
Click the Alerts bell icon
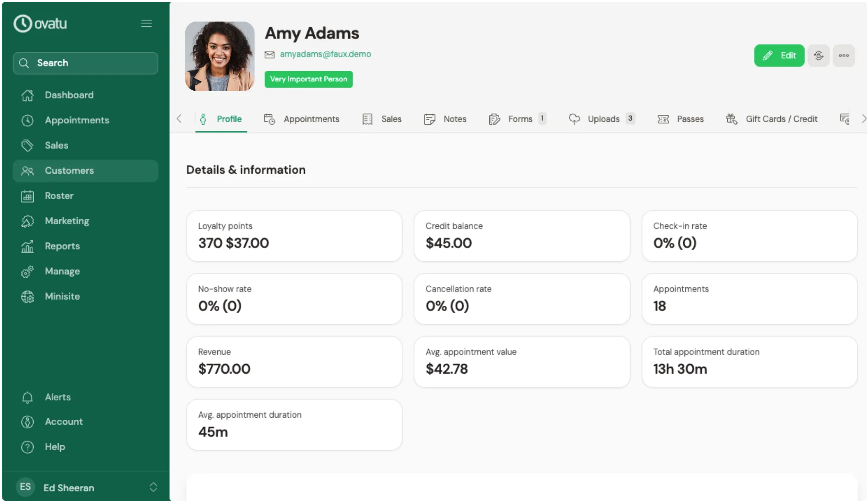point(27,397)
